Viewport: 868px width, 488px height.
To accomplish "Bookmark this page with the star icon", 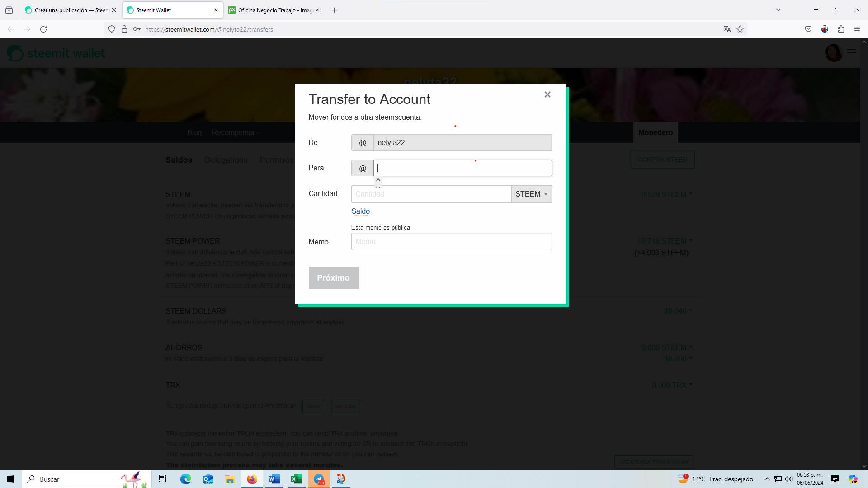I will pyautogui.click(x=740, y=29).
